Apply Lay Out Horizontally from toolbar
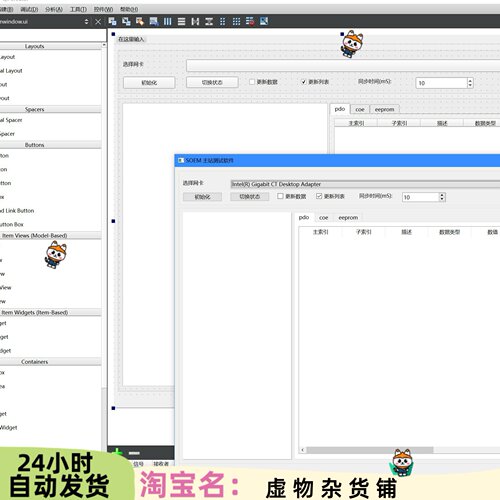 (x=167, y=22)
